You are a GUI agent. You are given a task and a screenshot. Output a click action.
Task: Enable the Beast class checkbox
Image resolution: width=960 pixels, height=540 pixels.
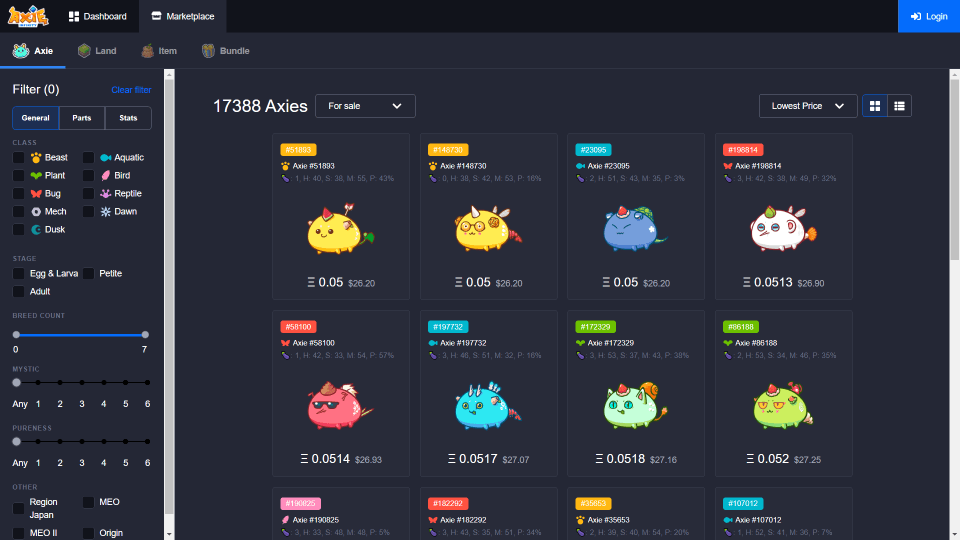[x=19, y=158]
